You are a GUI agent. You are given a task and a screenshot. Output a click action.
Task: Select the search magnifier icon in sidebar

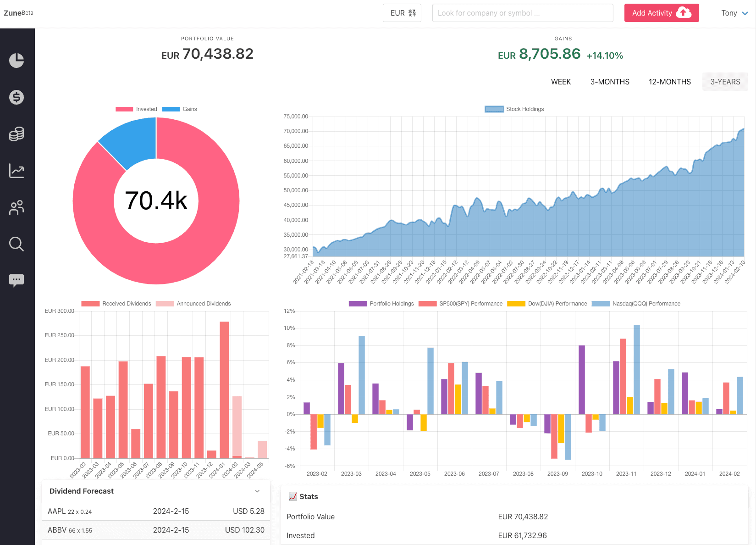(17, 244)
